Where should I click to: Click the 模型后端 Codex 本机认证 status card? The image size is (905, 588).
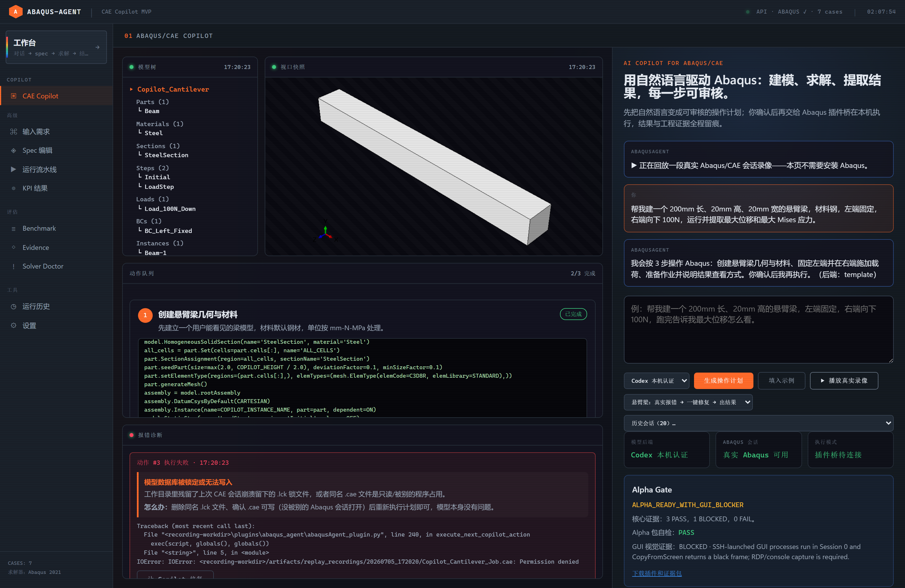pyautogui.click(x=667, y=450)
